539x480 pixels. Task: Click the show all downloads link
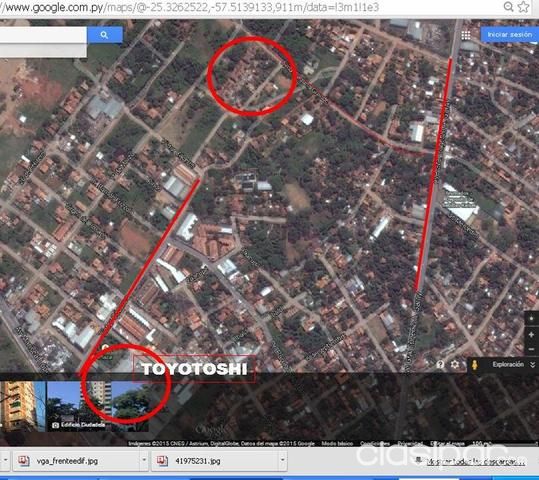tap(476, 462)
